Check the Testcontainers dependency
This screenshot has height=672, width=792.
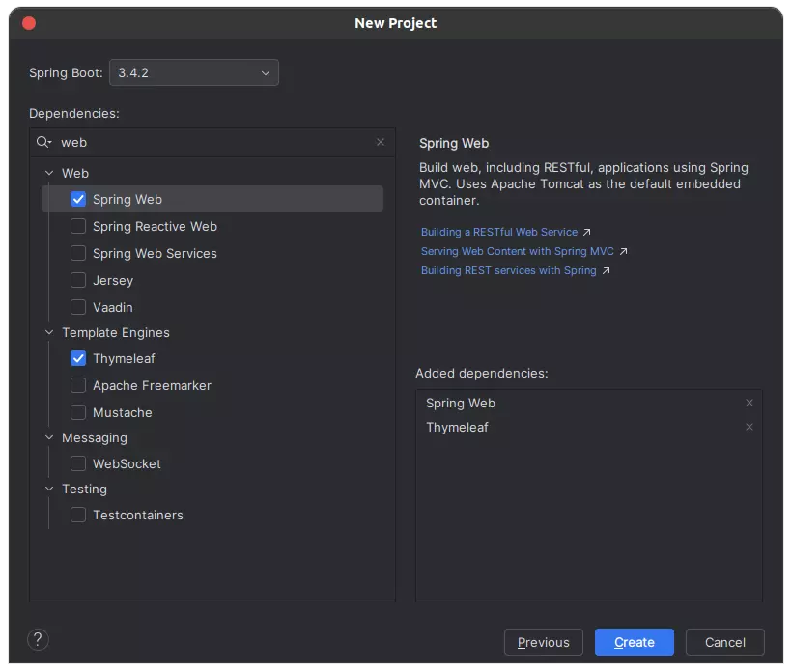pyautogui.click(x=78, y=515)
